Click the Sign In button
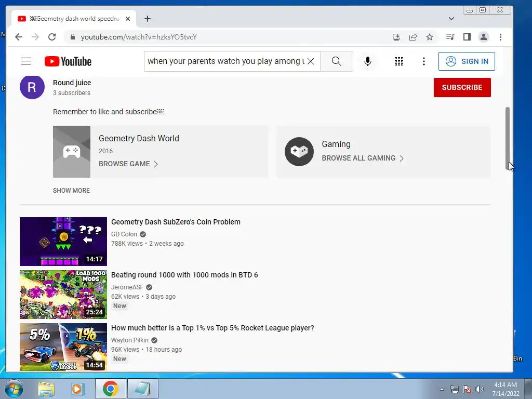Image resolution: width=532 pixels, height=399 pixels. point(467,61)
